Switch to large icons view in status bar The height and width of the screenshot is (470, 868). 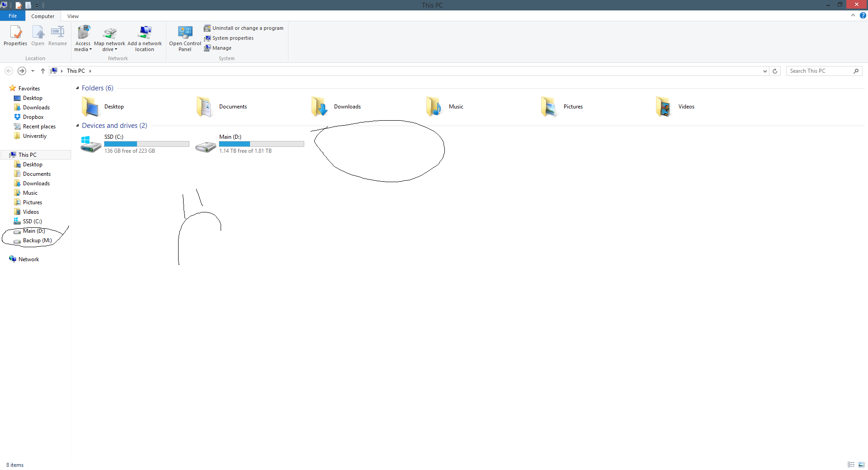point(861,465)
